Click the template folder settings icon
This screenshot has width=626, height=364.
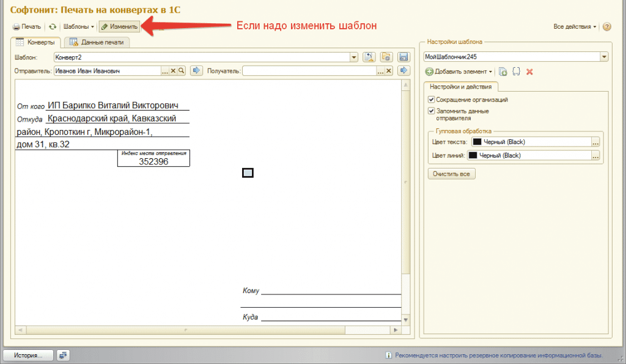tap(386, 57)
